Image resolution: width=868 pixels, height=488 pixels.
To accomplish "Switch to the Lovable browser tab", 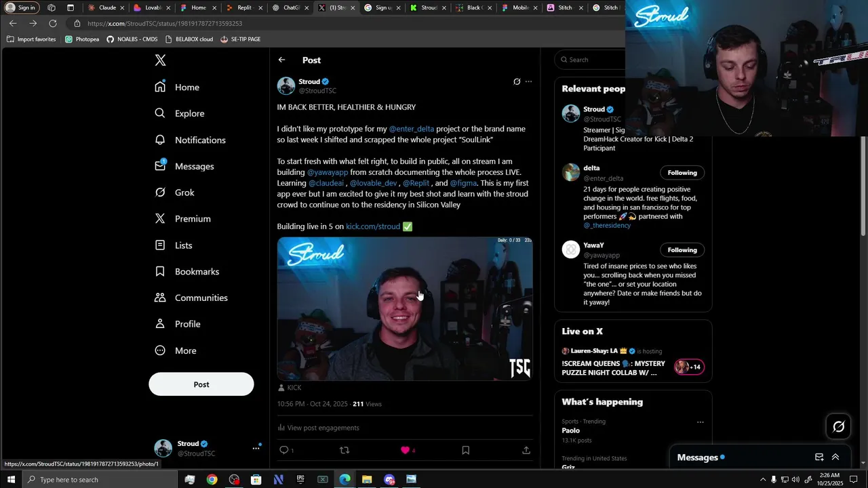I will [x=153, y=7].
